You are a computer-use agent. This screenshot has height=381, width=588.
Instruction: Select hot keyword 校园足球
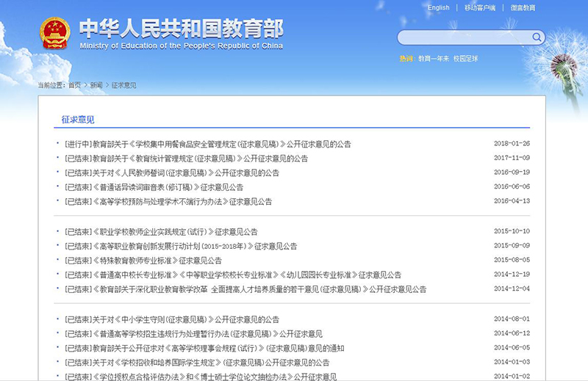coord(465,58)
